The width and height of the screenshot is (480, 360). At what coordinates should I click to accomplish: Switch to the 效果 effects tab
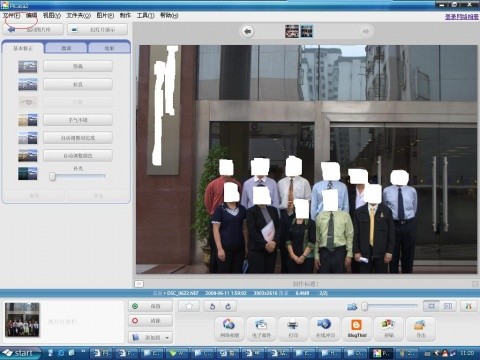tap(109, 48)
